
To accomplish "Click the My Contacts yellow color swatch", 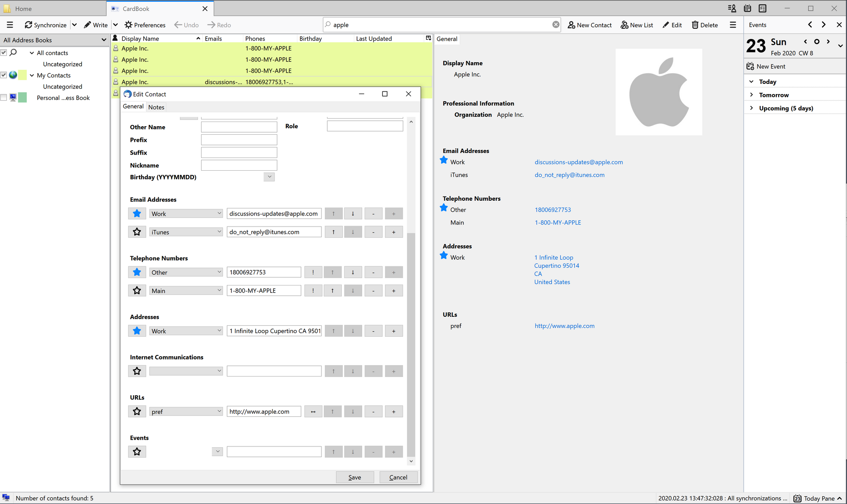I will click(x=22, y=75).
